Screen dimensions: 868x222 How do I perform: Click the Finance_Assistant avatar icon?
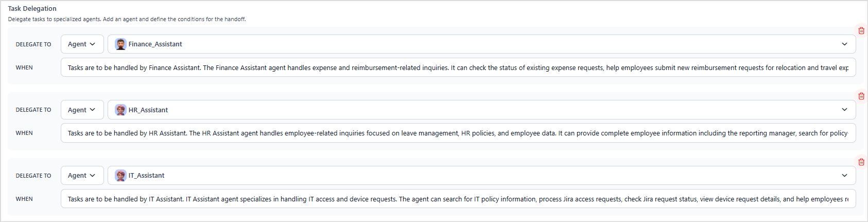(x=120, y=44)
